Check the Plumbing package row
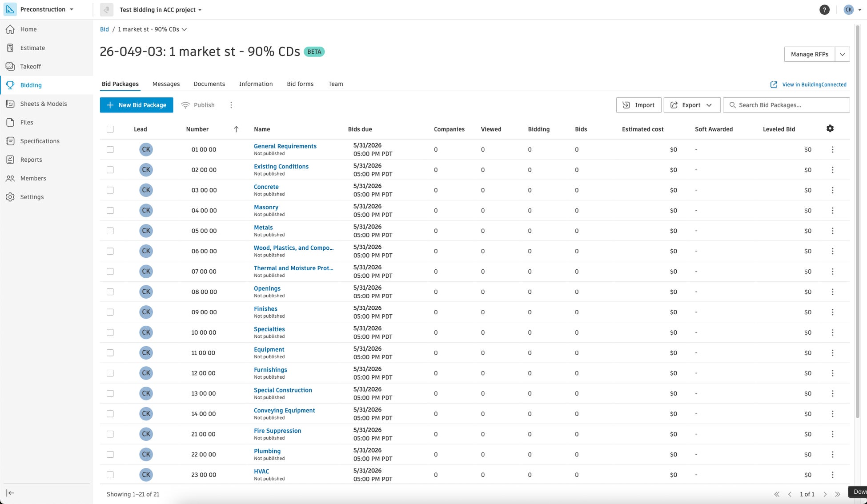867x504 pixels. [110, 454]
